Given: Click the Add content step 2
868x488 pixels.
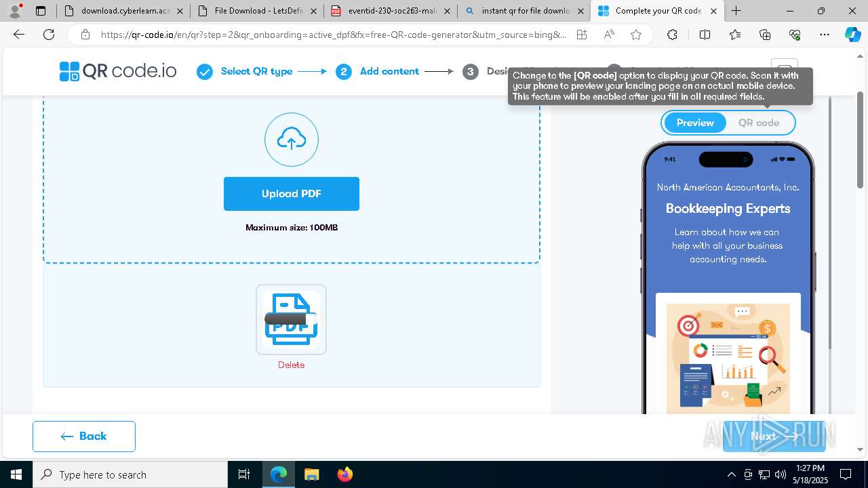Looking at the screenshot, I should pyautogui.click(x=378, y=71).
